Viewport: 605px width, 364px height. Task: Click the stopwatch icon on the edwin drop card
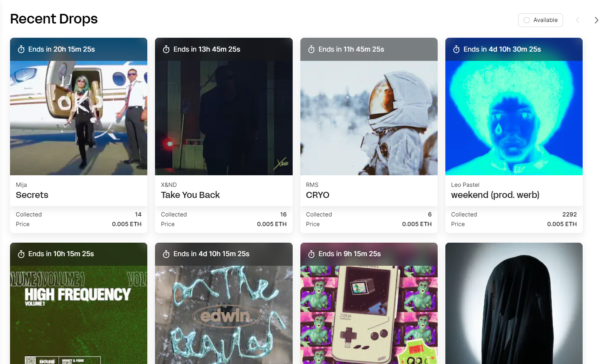click(166, 254)
